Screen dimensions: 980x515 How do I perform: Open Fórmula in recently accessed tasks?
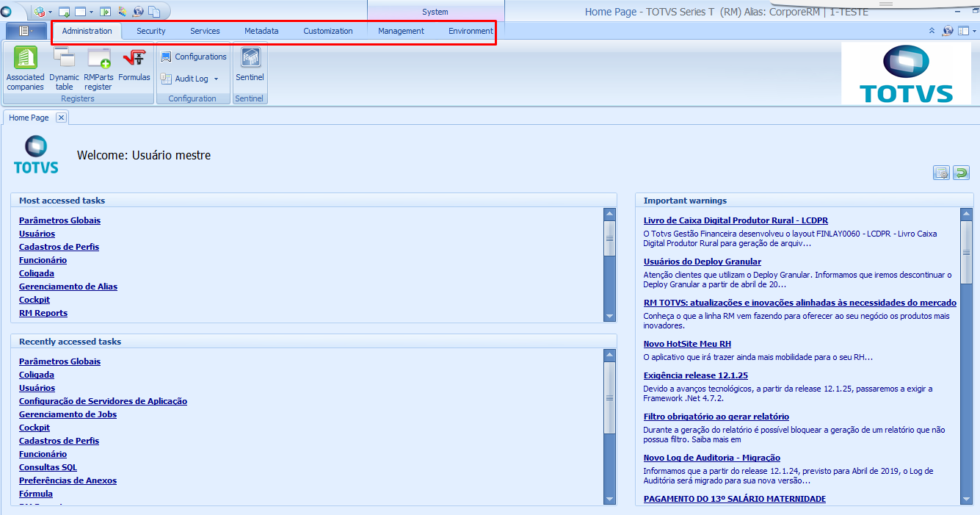[x=36, y=494]
